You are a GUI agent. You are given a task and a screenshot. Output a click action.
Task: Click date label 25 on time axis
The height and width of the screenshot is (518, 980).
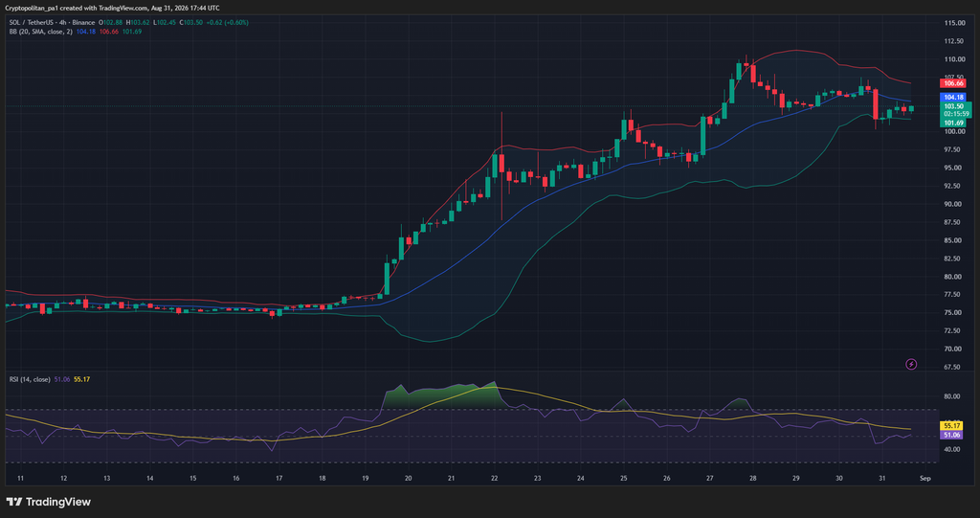pos(624,478)
